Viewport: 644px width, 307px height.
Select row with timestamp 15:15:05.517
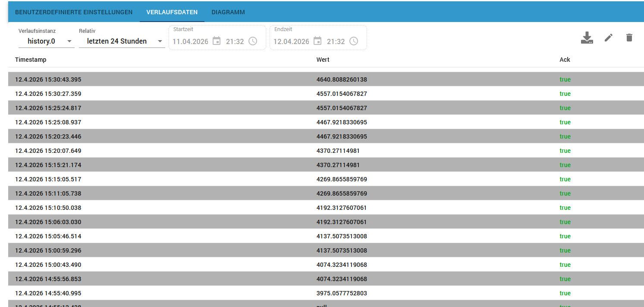tap(326, 179)
